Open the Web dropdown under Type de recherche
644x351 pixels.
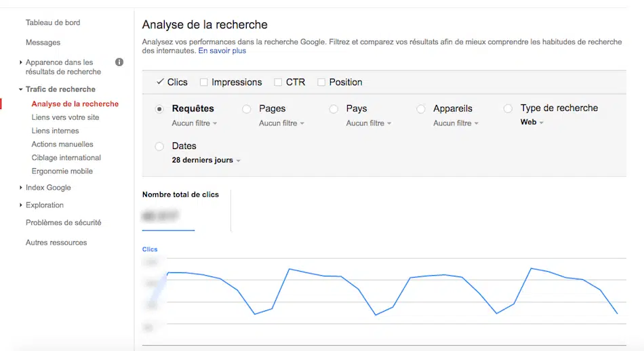532,123
